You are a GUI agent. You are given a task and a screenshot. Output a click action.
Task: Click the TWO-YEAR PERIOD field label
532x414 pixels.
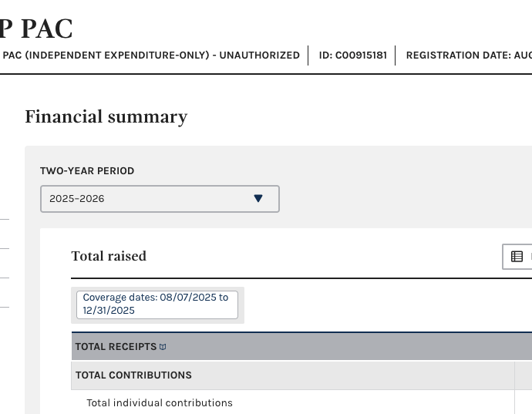tap(87, 171)
